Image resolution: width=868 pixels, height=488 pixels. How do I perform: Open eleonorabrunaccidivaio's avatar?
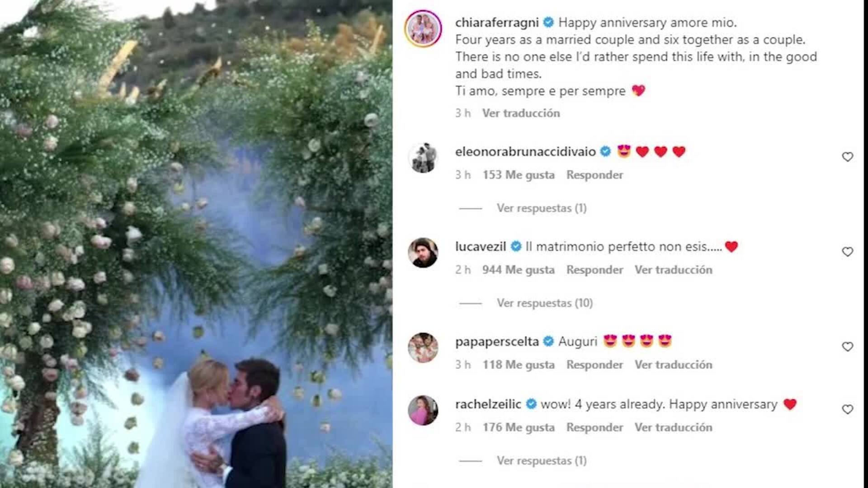pyautogui.click(x=423, y=158)
